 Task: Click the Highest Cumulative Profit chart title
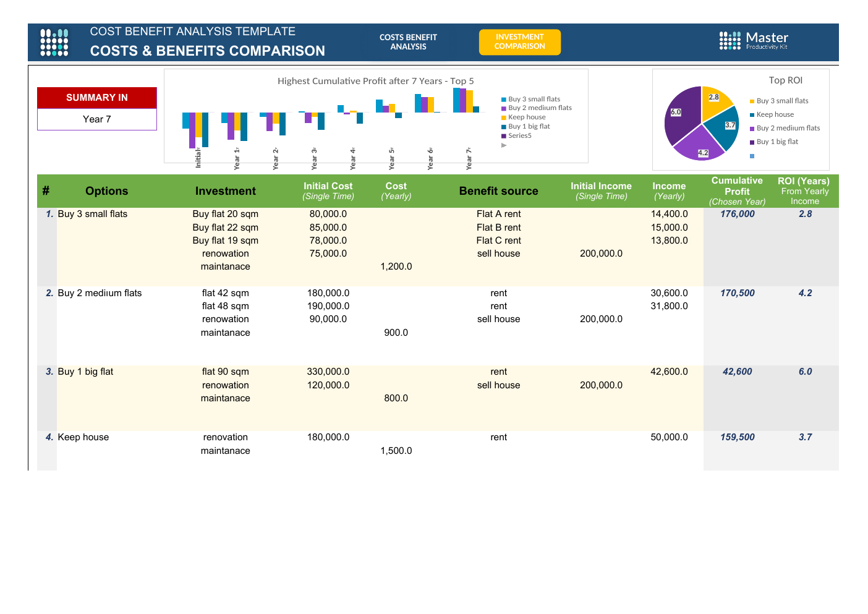[x=376, y=81]
